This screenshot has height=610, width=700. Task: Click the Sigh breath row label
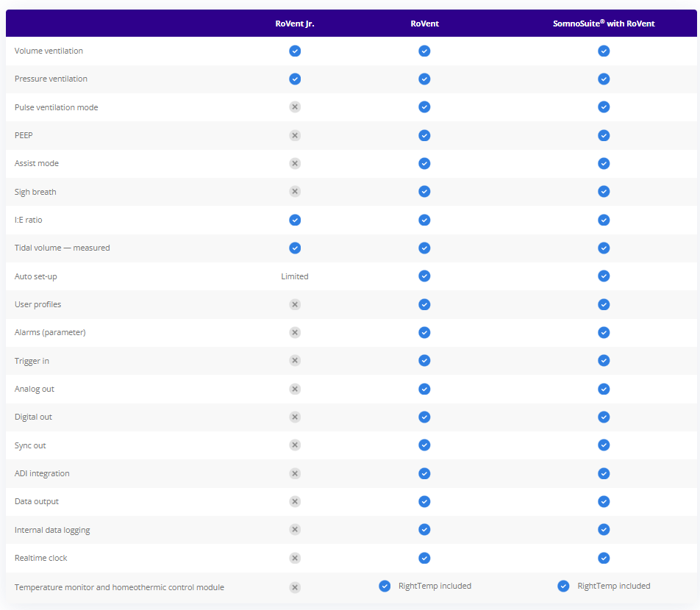click(x=35, y=192)
